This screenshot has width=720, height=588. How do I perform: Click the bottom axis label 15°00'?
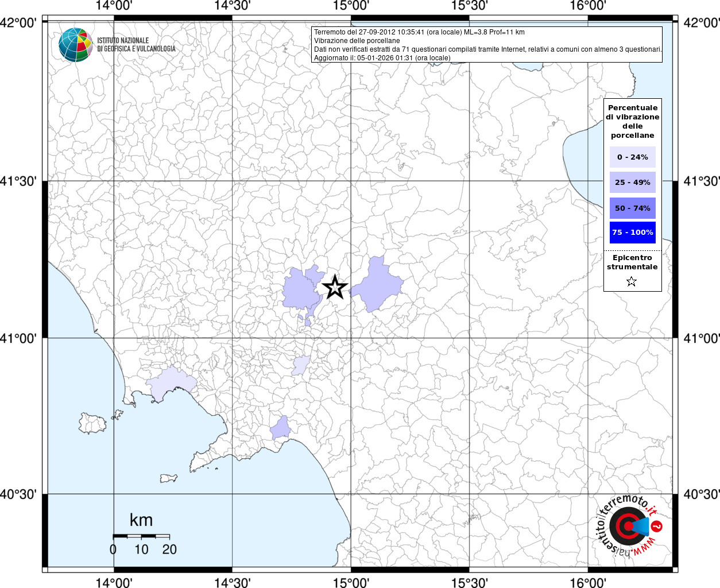(x=351, y=583)
